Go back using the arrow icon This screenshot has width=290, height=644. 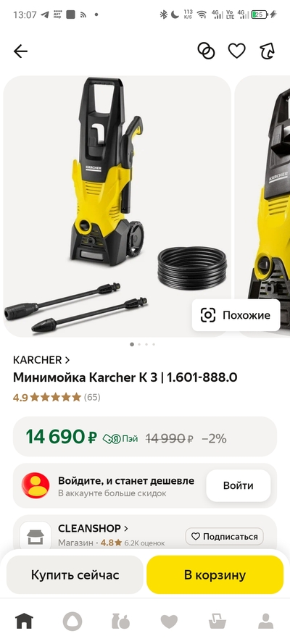click(x=20, y=51)
